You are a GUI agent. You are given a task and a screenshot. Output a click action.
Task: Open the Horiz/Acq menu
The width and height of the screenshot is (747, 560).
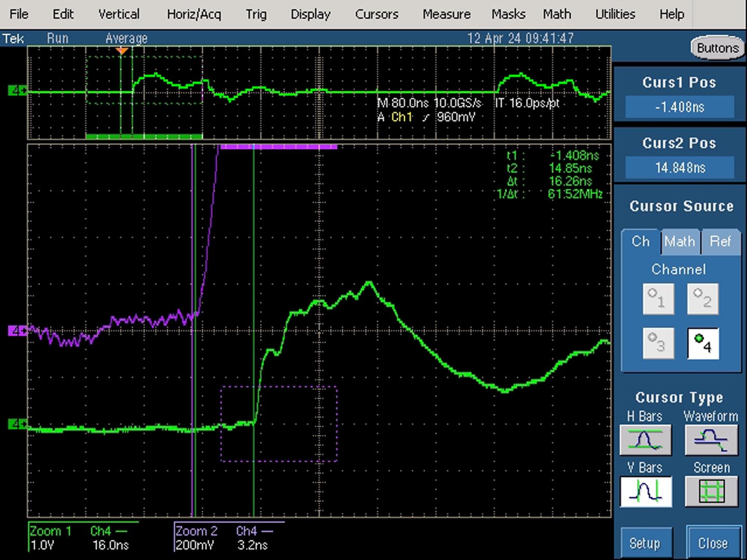194,14
